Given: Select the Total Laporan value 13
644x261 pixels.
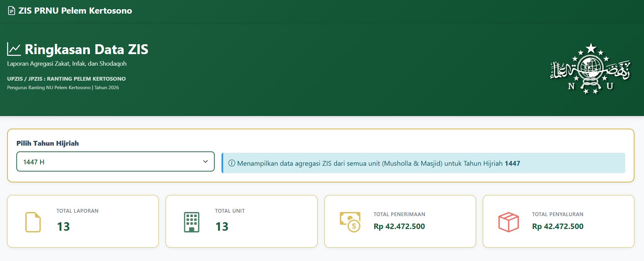Looking at the screenshot, I should coord(63,227).
